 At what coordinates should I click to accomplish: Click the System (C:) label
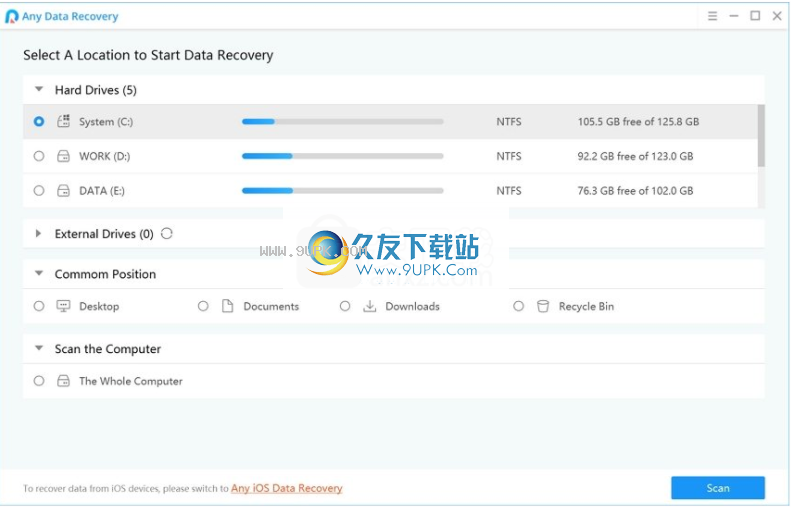[106, 122]
